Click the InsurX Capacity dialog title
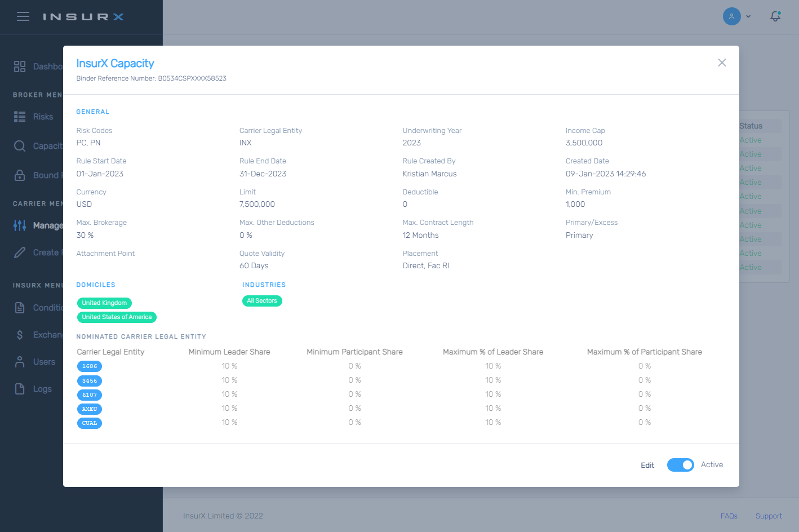799x532 pixels. (115, 63)
